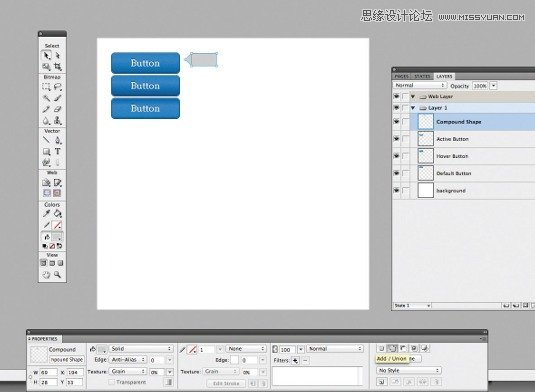The height and width of the screenshot is (392, 535).
Task: Select the Eyedropper tool
Action: pyautogui.click(x=46, y=214)
